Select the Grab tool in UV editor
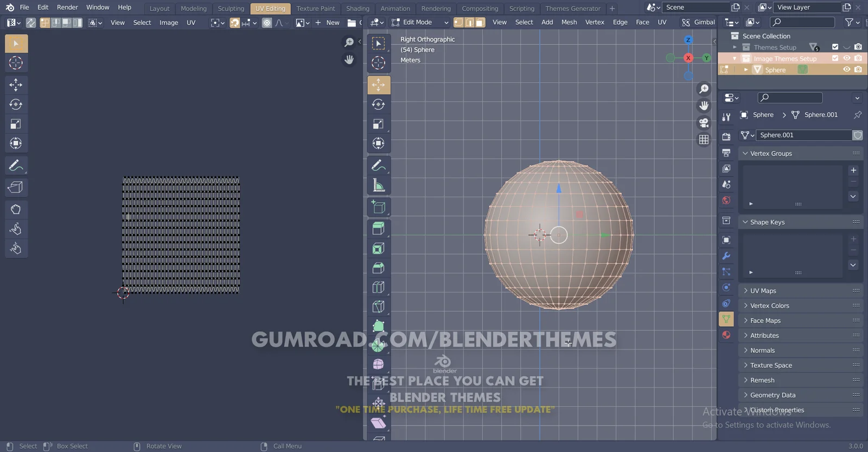Screen dimensions: 868x452 coord(16,209)
